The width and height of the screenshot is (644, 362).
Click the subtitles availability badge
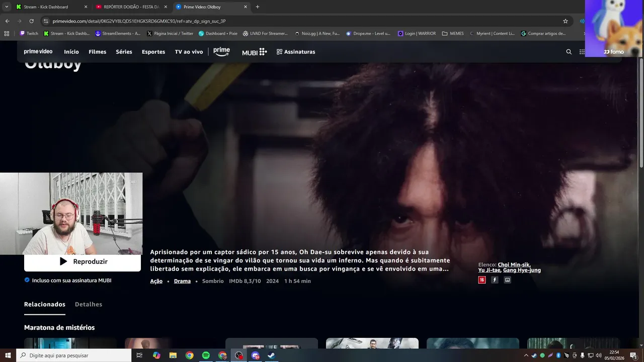[507, 280]
